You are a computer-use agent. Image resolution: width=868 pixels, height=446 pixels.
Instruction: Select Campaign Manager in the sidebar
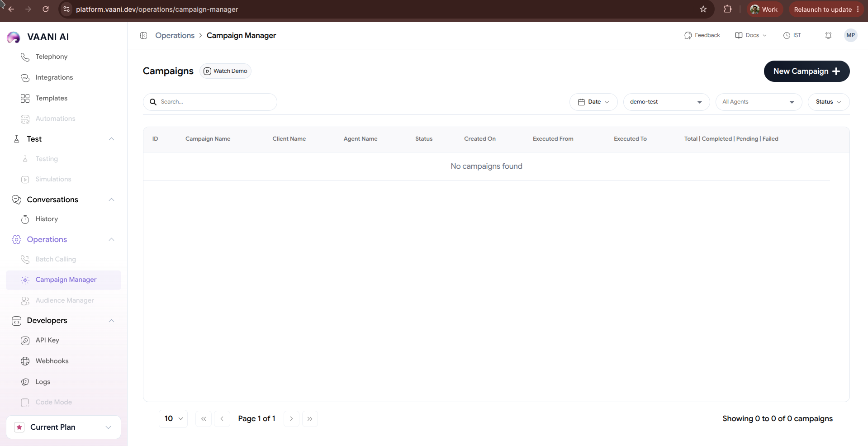[x=63, y=280]
